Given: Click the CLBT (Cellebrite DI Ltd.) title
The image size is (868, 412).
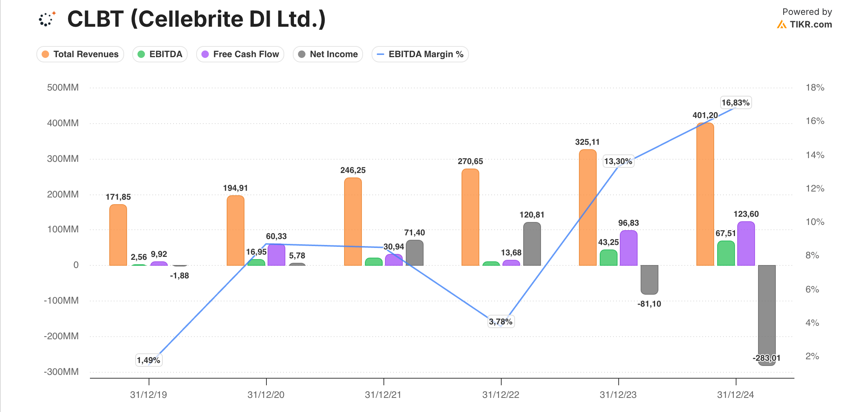Looking at the screenshot, I should 196,19.
